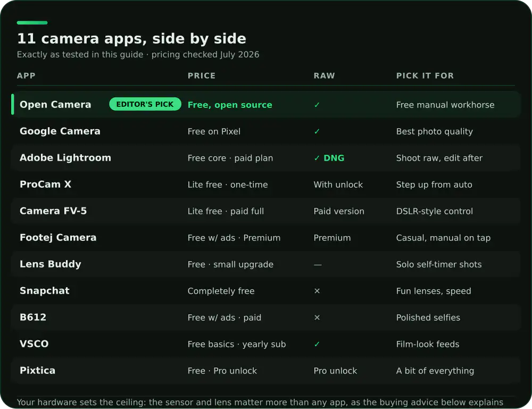532x409 pixels.
Task: Click the 'Pro unlock' RAW cell for Pixtica
Action: [335, 371]
